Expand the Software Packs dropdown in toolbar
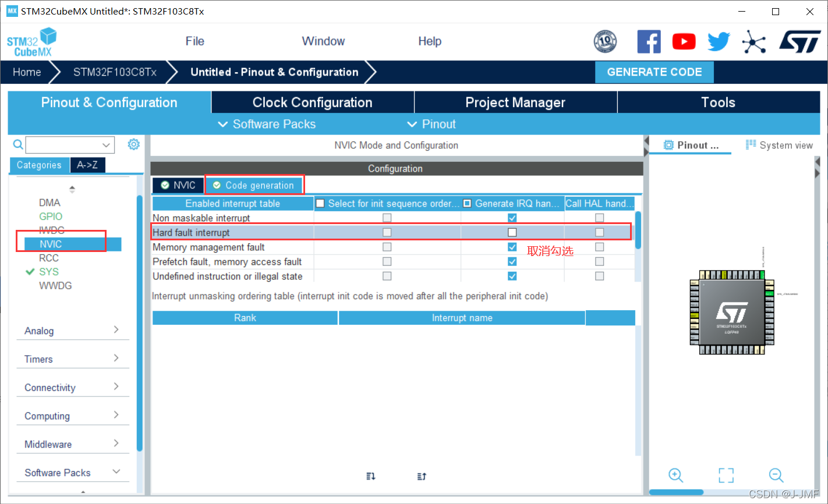828x504 pixels. coord(267,124)
